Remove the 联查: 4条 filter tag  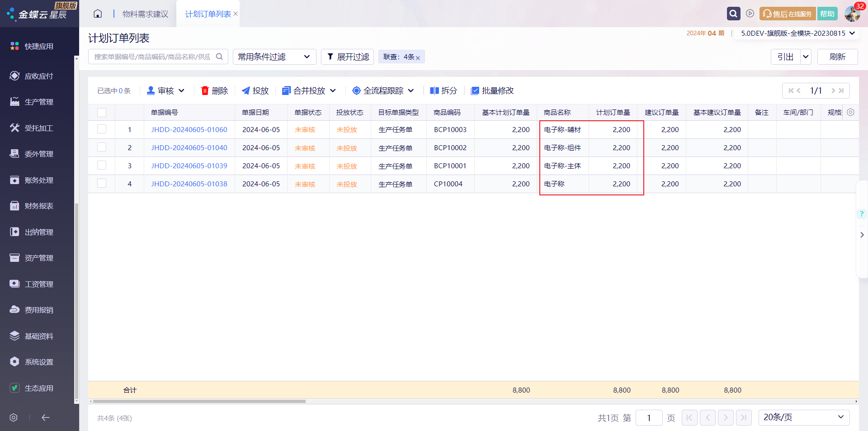(418, 57)
